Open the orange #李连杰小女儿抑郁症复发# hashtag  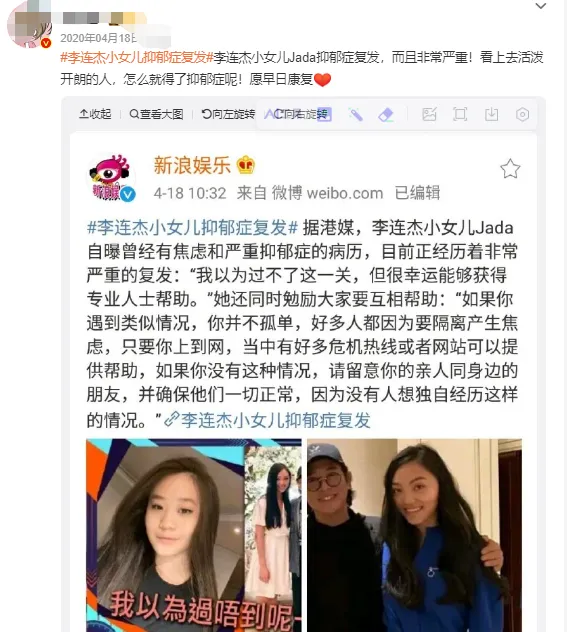137,58
